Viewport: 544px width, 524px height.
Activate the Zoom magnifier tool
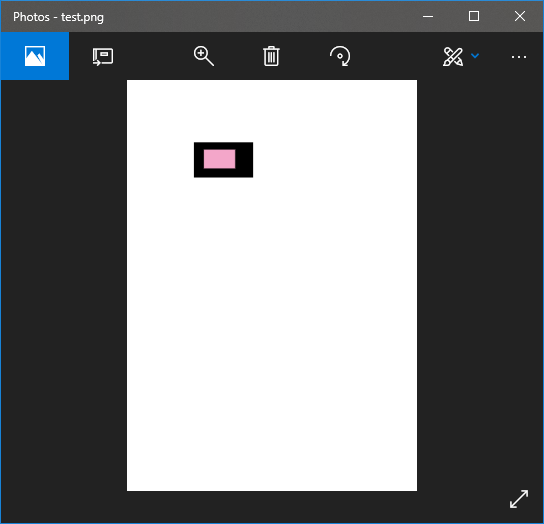click(x=204, y=56)
